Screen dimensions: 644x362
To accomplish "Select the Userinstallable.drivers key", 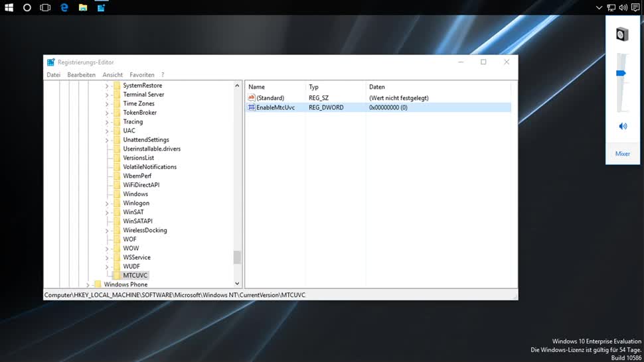I will pos(151,149).
